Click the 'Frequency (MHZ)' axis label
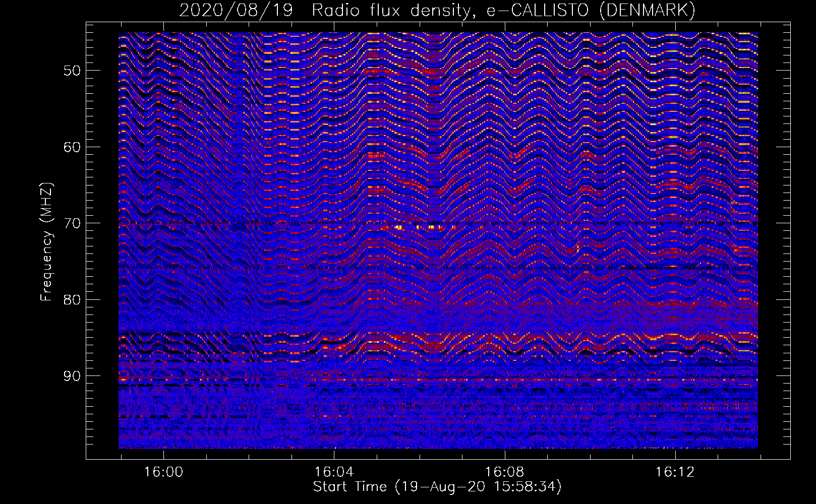Viewport: 816px width, 504px height. pos(46,242)
